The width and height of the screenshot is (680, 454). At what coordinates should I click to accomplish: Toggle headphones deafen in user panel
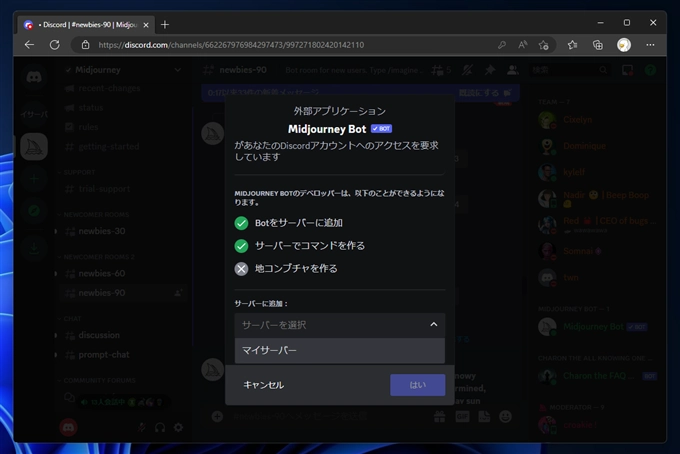160,428
